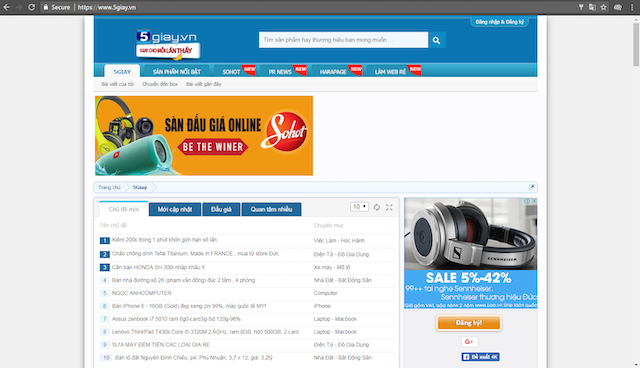This screenshot has width=640, height=368.
Task: Click the Sennheiser headphones sale ad
Action: (471, 253)
